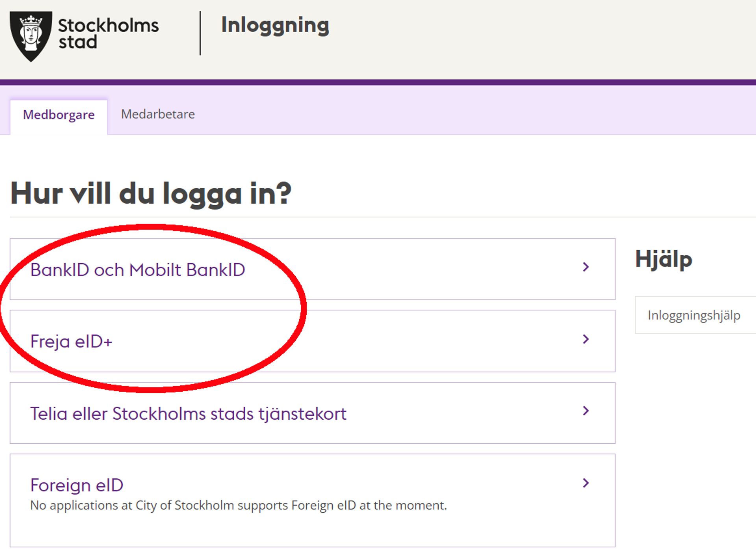
Task: Click the purple divider bar below the header
Action: (378, 82)
